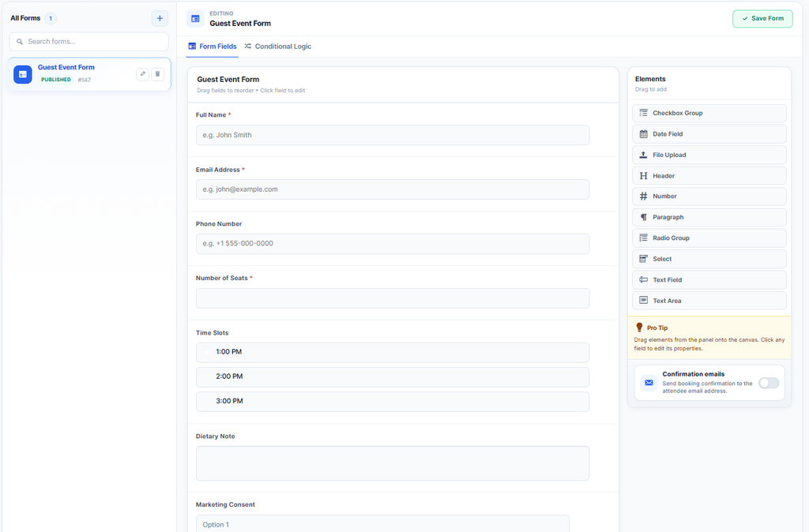The image size is (809, 532).
Task: Click the Save Form button
Action: pyautogui.click(x=762, y=19)
